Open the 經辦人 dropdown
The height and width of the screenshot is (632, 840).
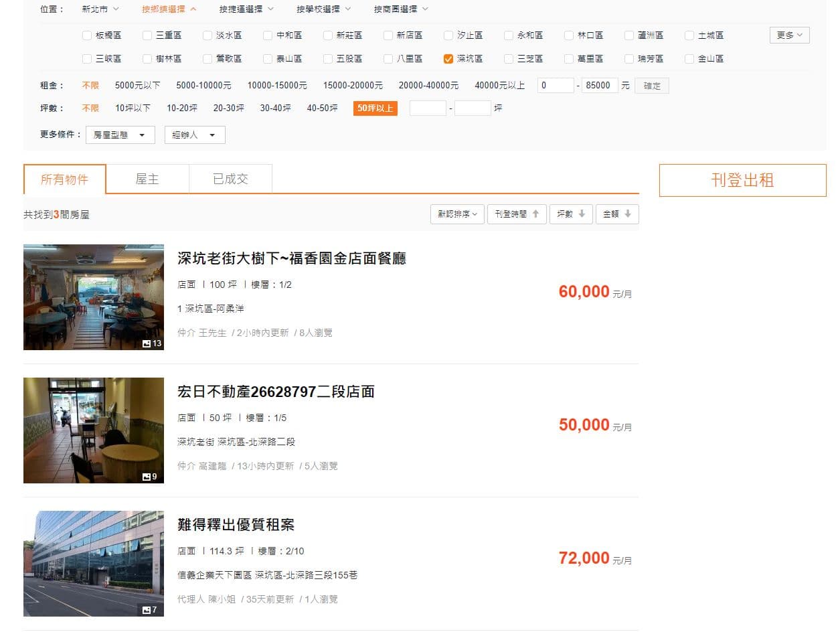[x=195, y=135]
